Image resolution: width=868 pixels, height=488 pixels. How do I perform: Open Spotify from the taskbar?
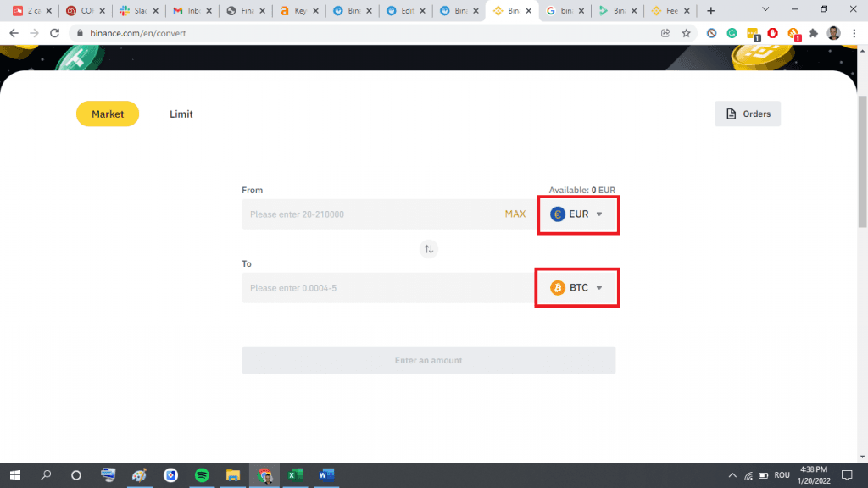point(202,475)
